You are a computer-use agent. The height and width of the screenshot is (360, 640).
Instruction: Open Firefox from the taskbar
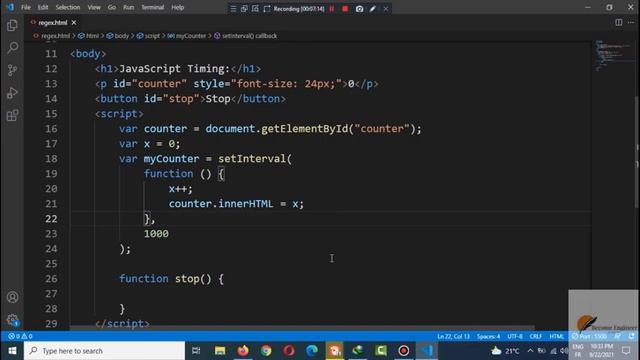pos(243,351)
